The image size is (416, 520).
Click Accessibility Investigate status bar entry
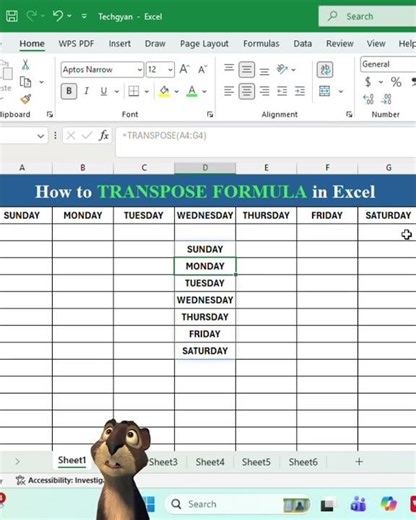tap(60, 480)
